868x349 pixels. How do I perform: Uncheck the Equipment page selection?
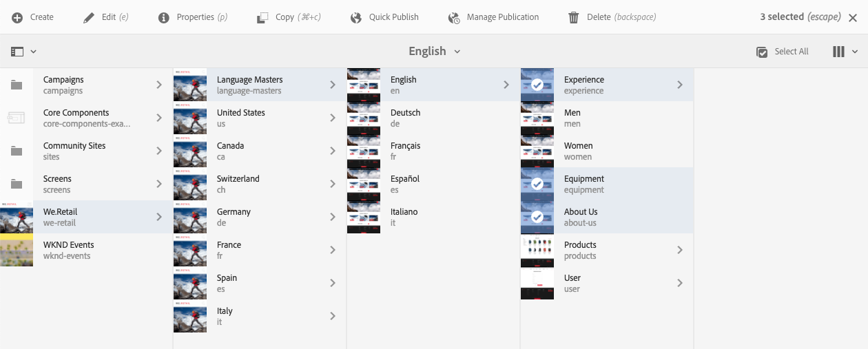(x=537, y=184)
